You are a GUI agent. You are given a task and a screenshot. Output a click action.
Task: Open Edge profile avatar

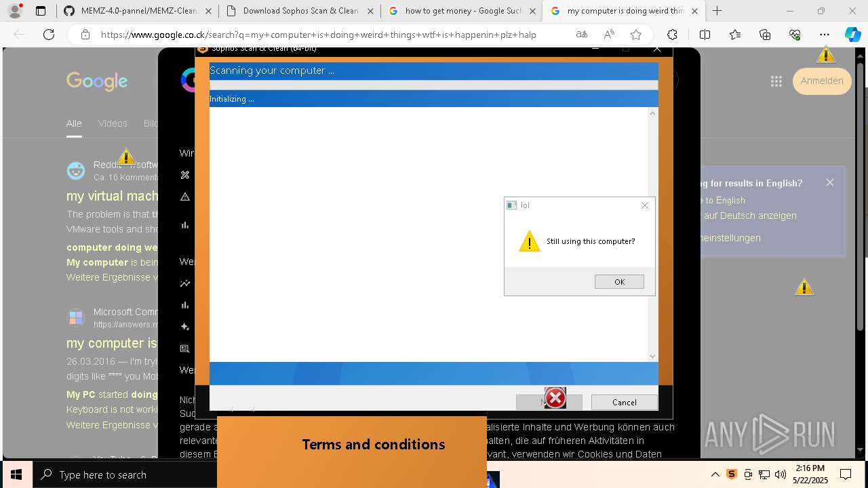click(x=15, y=11)
